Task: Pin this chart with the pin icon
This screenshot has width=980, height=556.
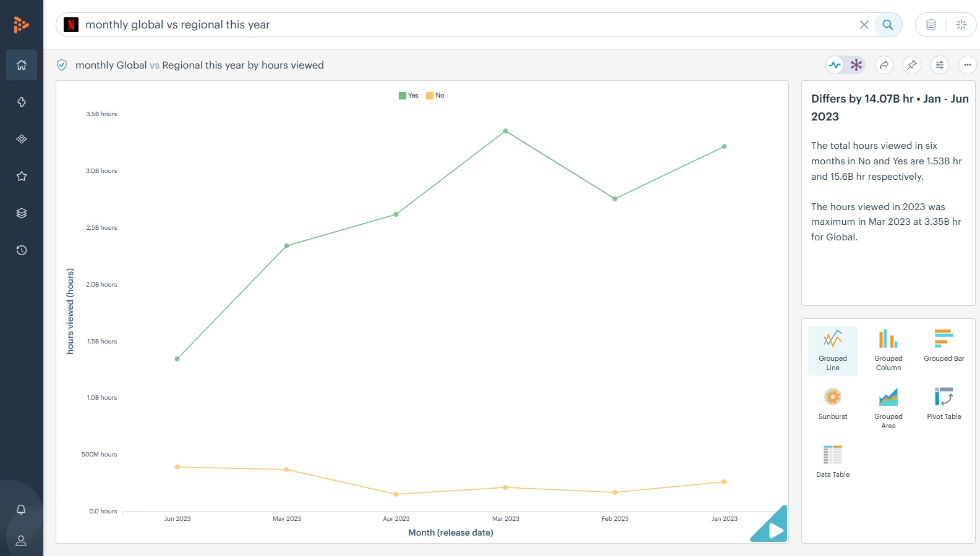Action: pos(912,65)
